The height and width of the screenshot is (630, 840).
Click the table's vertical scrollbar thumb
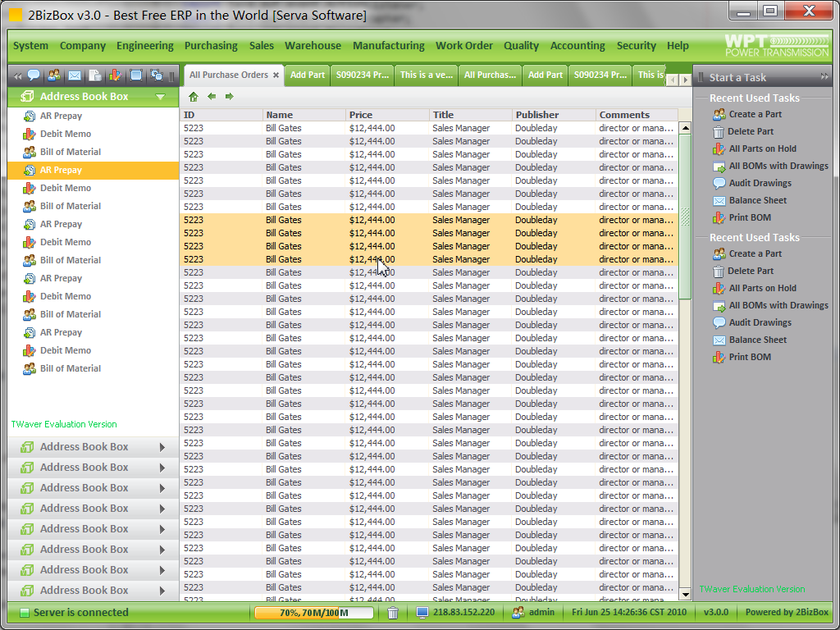pos(685,217)
